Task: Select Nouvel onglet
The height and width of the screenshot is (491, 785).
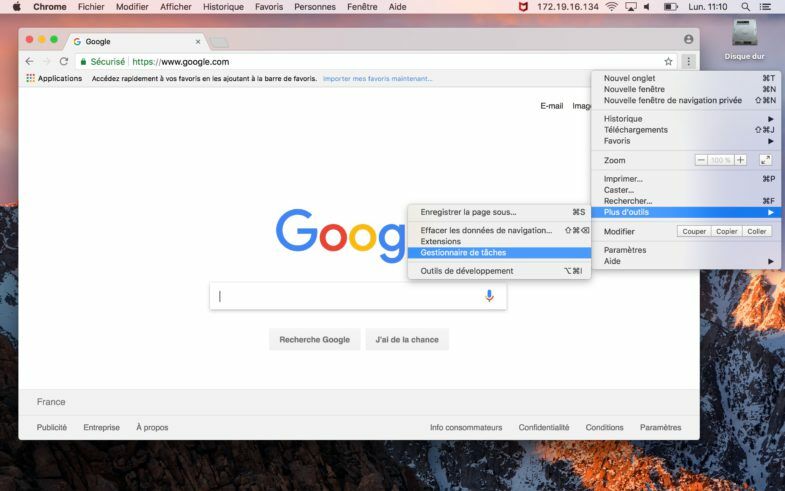Action: coord(686,78)
